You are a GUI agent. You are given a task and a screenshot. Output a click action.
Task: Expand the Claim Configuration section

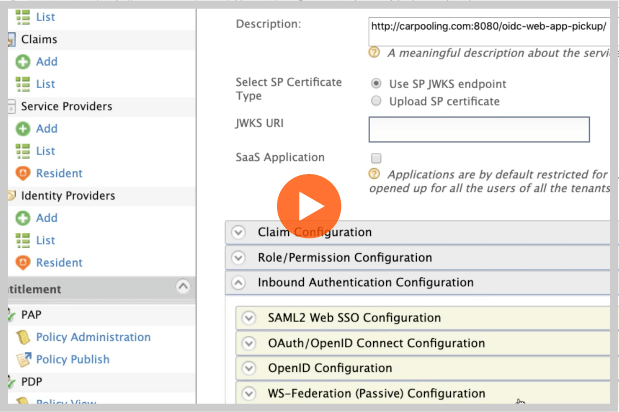tap(238, 232)
